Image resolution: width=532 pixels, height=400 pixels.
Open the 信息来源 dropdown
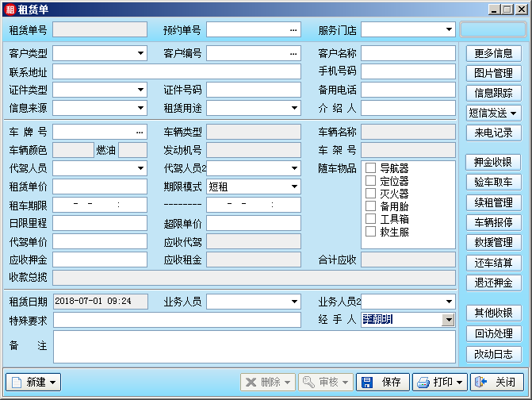click(x=140, y=108)
